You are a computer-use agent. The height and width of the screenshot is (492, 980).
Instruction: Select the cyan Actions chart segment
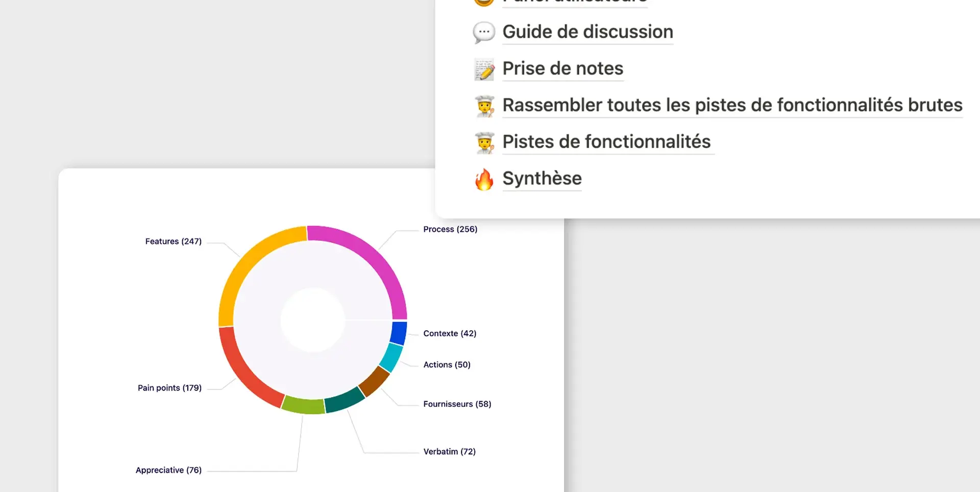(391, 357)
